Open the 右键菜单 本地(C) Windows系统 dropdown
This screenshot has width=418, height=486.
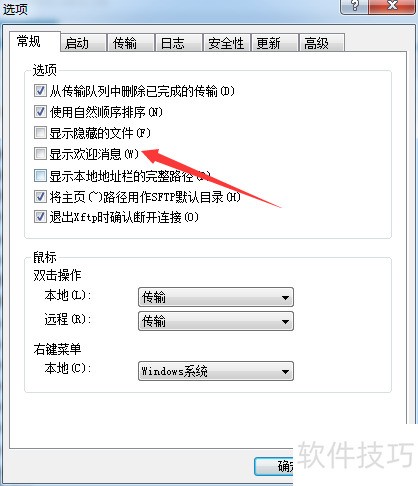pos(216,371)
